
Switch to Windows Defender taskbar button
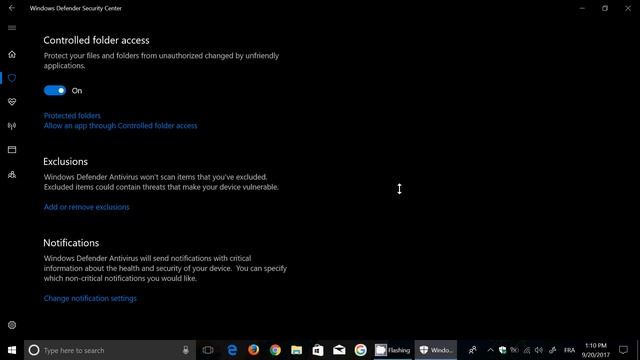click(x=436, y=350)
